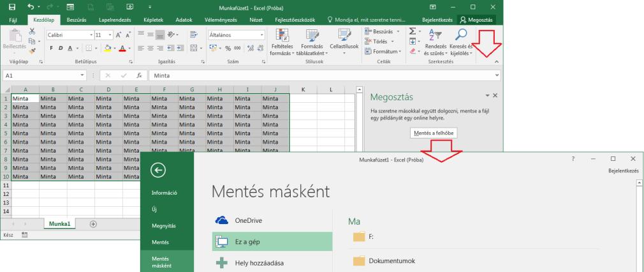Apply the 000 thousands separator style
Image resolution: width=644 pixels, height=272 pixels.
[x=238, y=49]
